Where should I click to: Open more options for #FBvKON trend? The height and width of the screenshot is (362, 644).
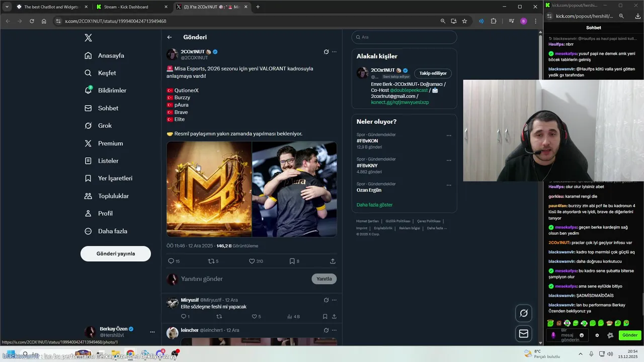[449, 135]
